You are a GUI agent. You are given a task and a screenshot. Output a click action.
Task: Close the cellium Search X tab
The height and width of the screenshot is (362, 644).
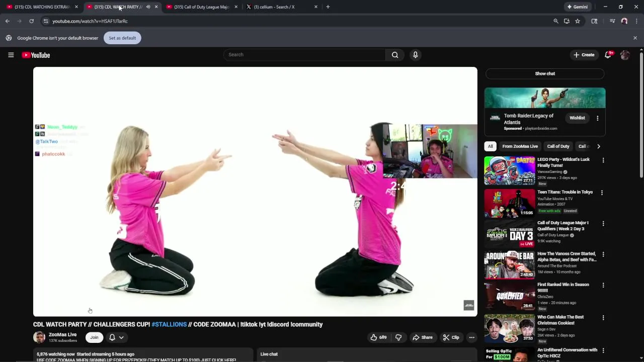(x=316, y=7)
